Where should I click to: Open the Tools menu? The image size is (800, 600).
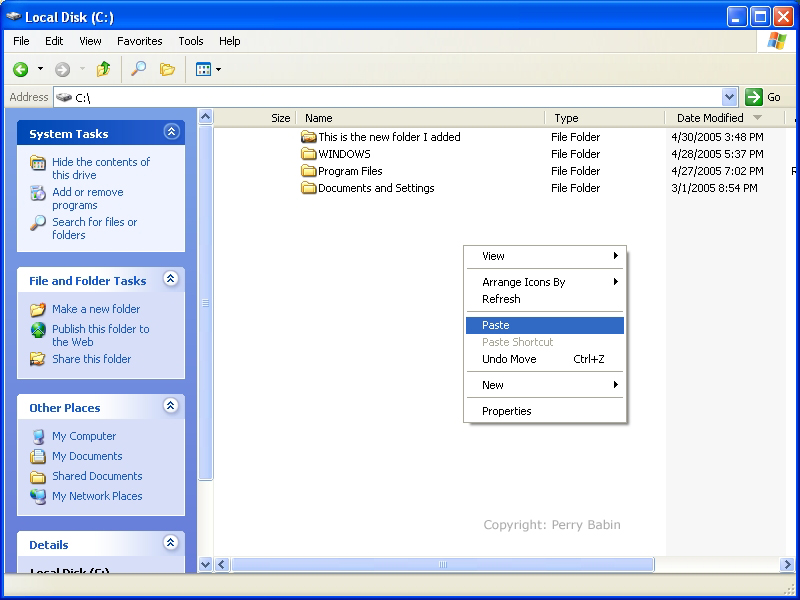[x=191, y=41]
